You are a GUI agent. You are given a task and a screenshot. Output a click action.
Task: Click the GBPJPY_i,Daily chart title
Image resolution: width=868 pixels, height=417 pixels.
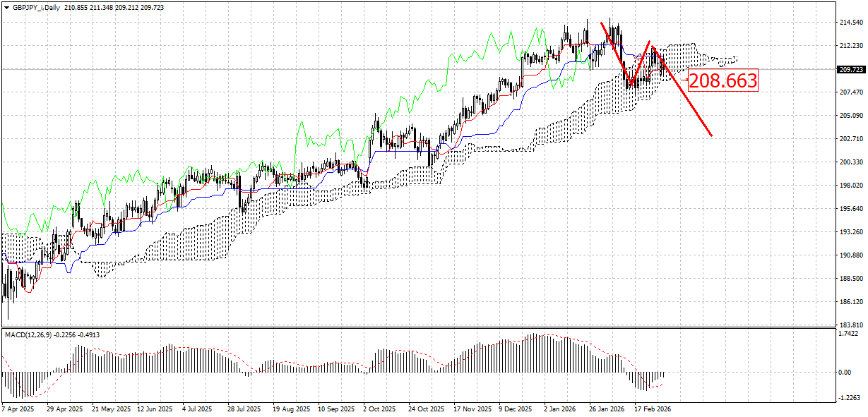click(x=35, y=7)
